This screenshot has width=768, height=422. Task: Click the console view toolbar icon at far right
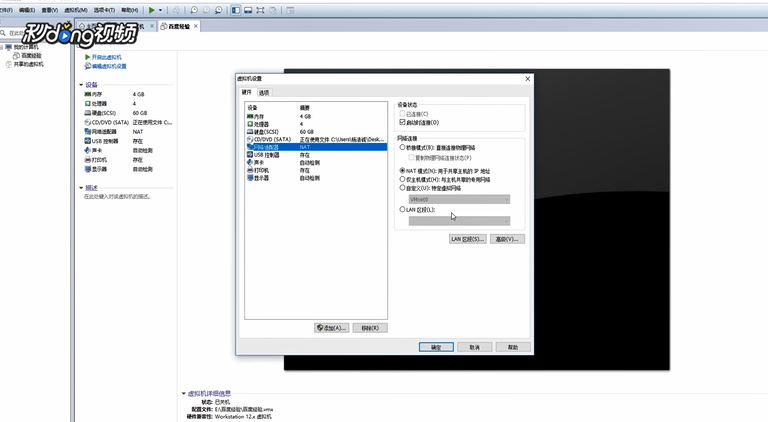click(x=290, y=10)
